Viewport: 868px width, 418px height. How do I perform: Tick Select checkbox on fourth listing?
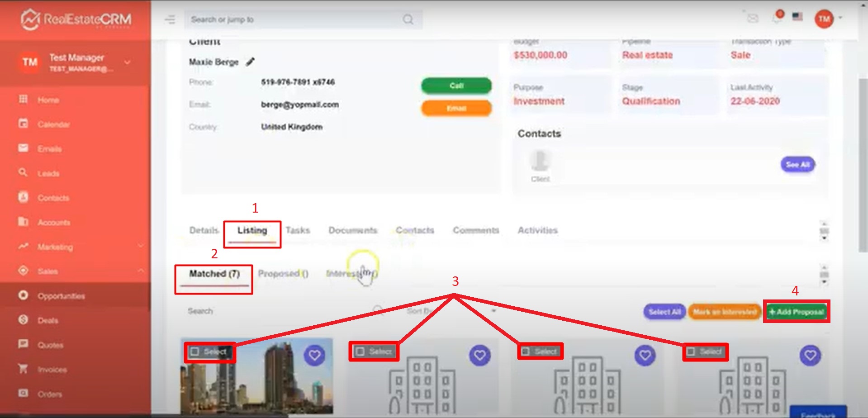691,351
